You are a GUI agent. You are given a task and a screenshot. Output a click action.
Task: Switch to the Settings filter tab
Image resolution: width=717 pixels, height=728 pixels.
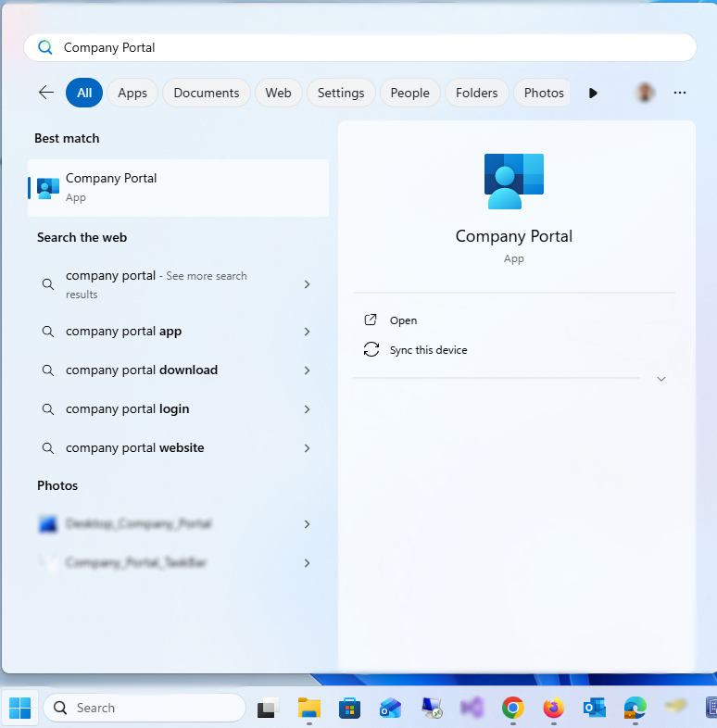tap(341, 93)
